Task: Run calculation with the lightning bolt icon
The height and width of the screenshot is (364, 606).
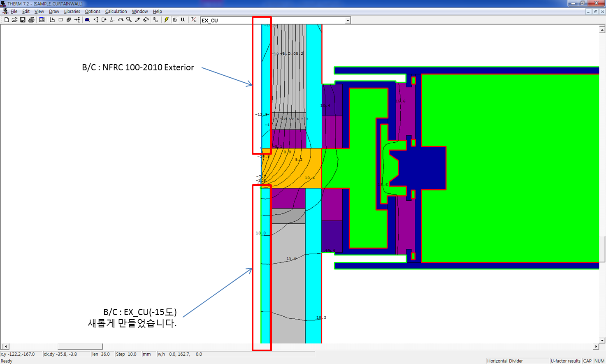Action: tap(166, 20)
